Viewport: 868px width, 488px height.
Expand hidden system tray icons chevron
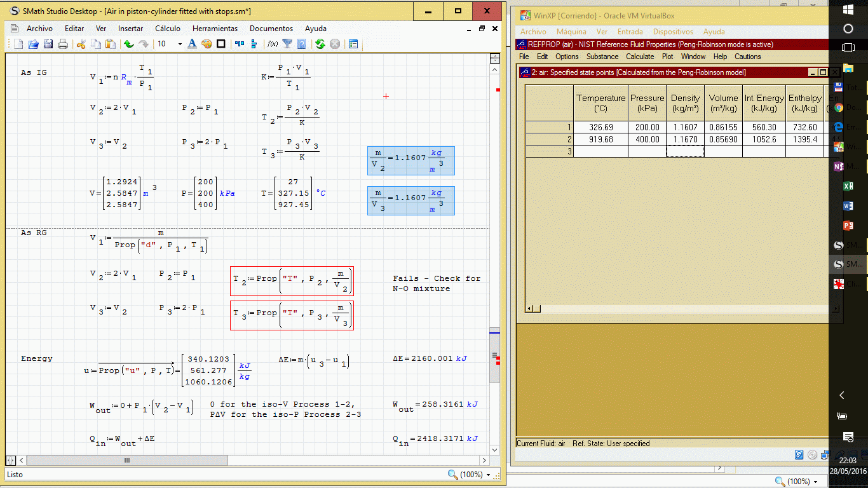(842, 395)
